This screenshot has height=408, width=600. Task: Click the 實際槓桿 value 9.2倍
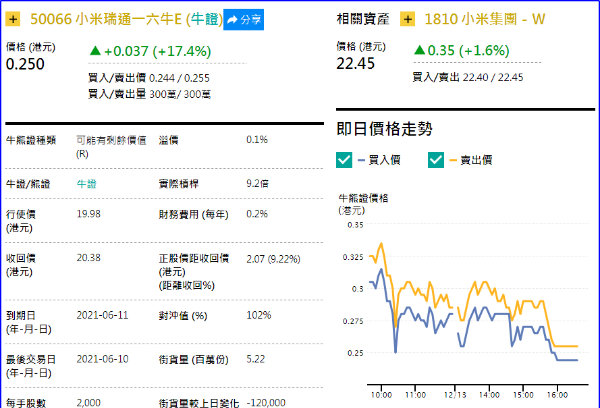click(x=258, y=184)
